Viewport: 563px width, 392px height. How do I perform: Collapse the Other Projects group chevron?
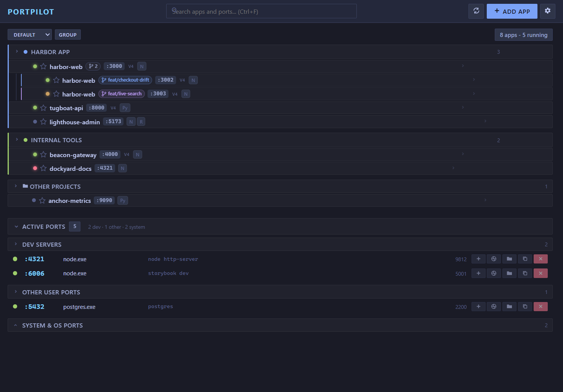(x=16, y=186)
